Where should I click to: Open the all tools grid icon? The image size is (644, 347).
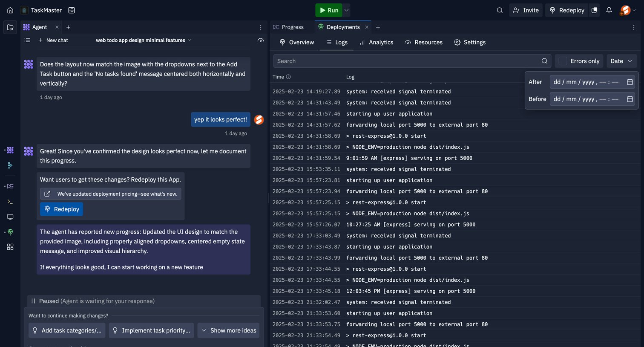click(x=10, y=247)
